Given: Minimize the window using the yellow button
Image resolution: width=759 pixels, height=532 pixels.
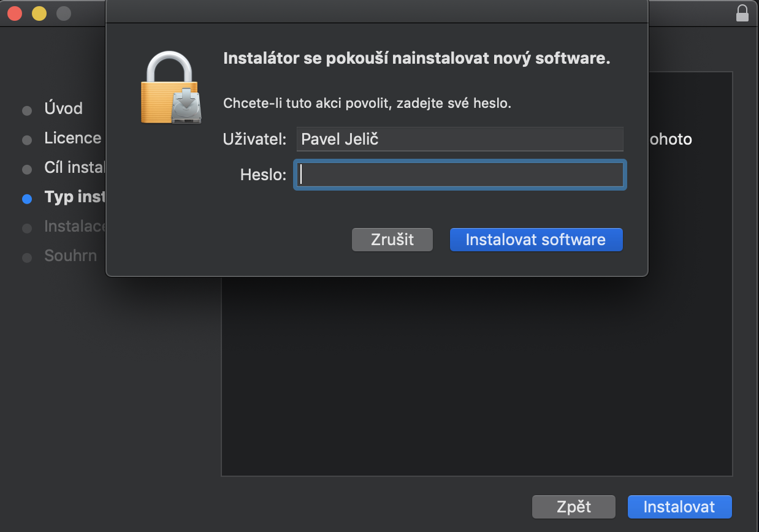Looking at the screenshot, I should [x=39, y=13].
